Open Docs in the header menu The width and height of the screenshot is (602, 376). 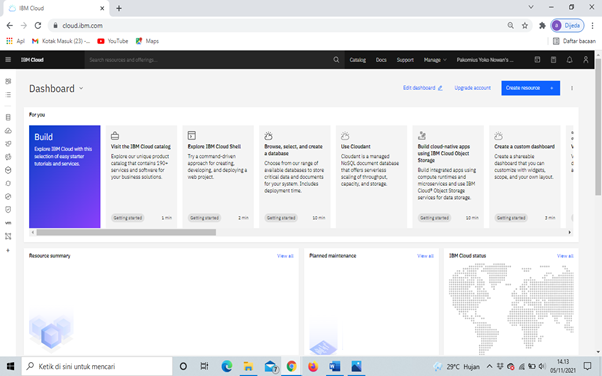tap(381, 60)
